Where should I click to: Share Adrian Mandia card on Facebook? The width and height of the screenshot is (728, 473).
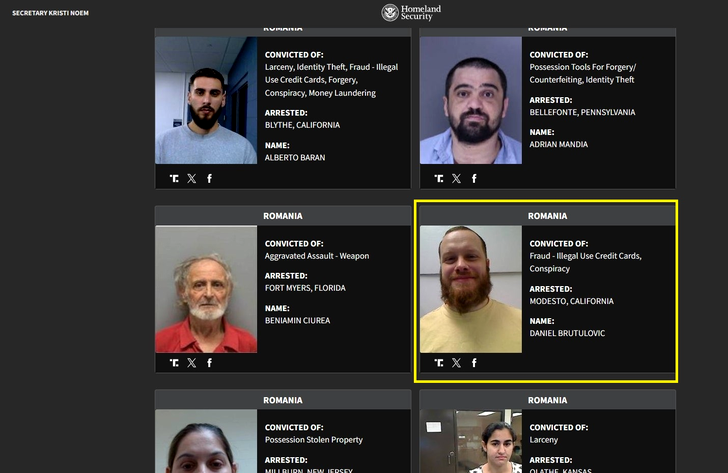click(x=474, y=178)
